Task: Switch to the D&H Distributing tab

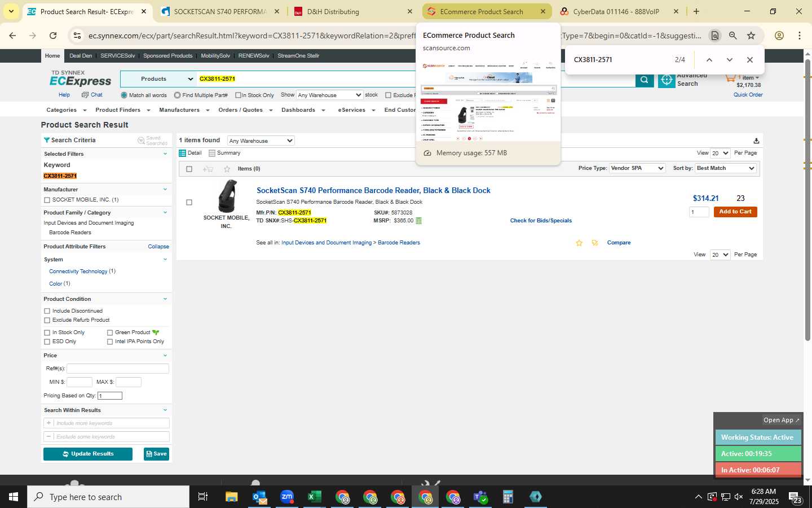Action: click(x=352, y=11)
